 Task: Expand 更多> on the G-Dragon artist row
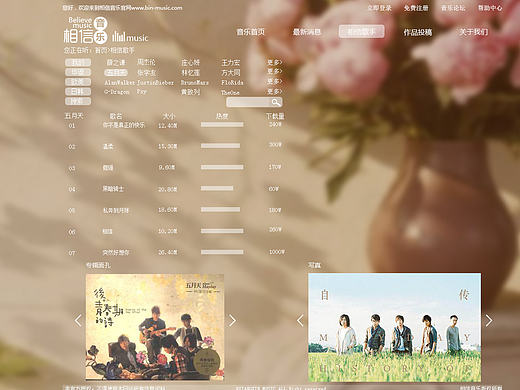(x=274, y=91)
